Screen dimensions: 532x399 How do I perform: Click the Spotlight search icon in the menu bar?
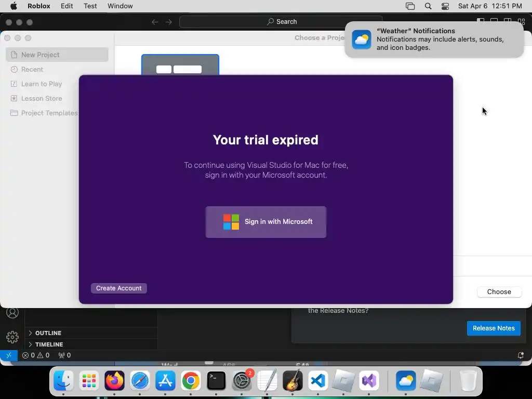click(x=428, y=6)
